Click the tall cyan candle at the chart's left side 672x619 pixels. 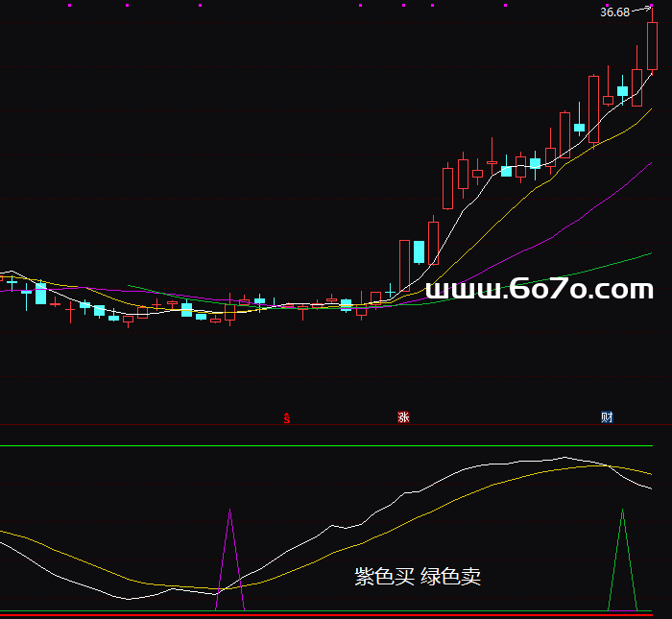coord(40,293)
